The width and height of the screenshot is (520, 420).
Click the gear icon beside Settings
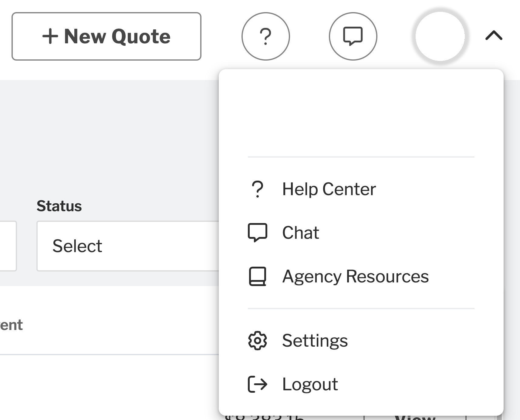tap(258, 341)
